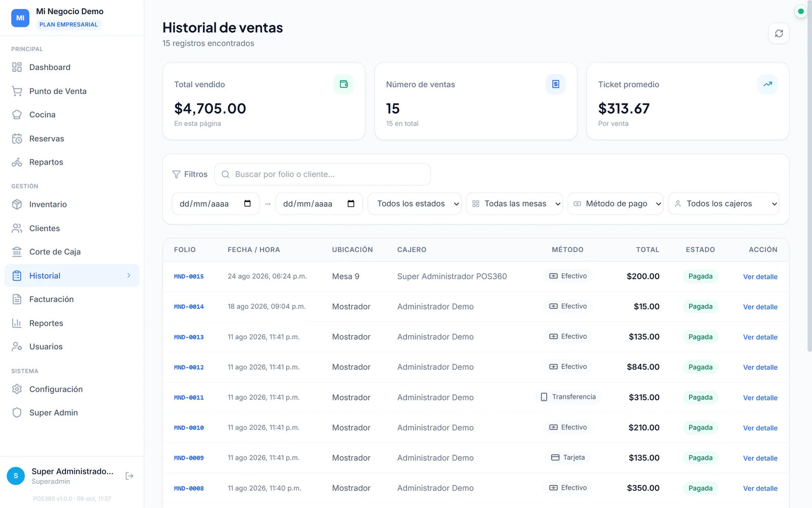Click the chevron arrow on Historial item
Viewport: 812px width, 508px height.
(129, 275)
